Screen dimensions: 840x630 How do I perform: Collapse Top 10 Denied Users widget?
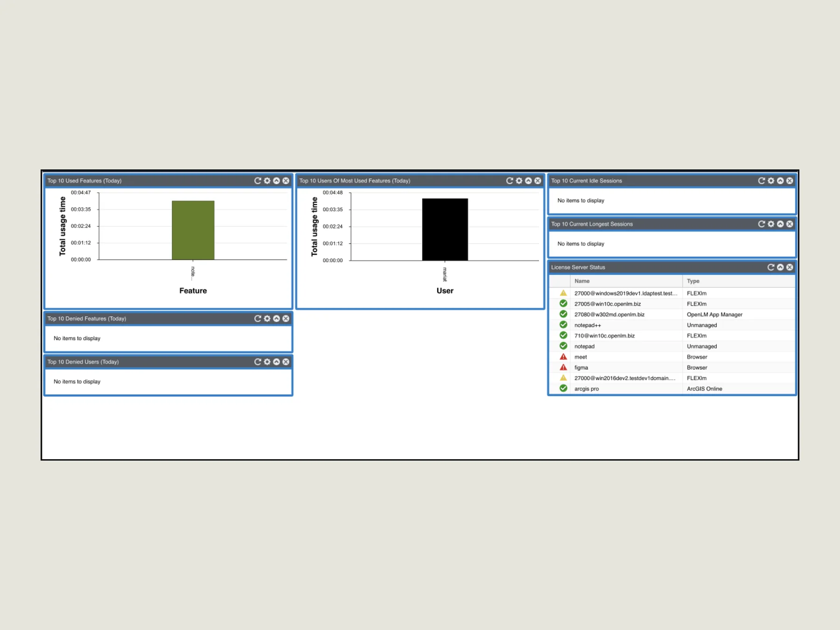point(276,362)
